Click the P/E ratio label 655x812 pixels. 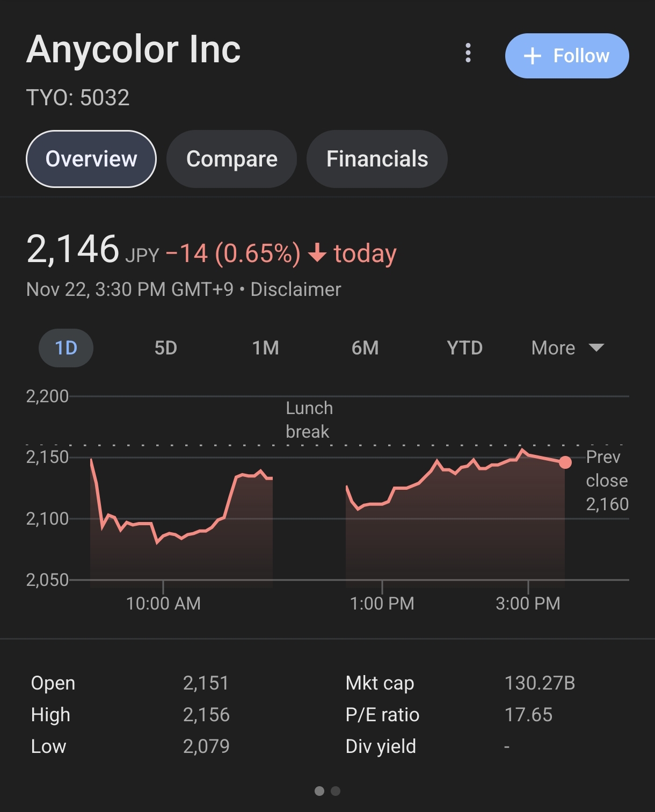point(382,715)
